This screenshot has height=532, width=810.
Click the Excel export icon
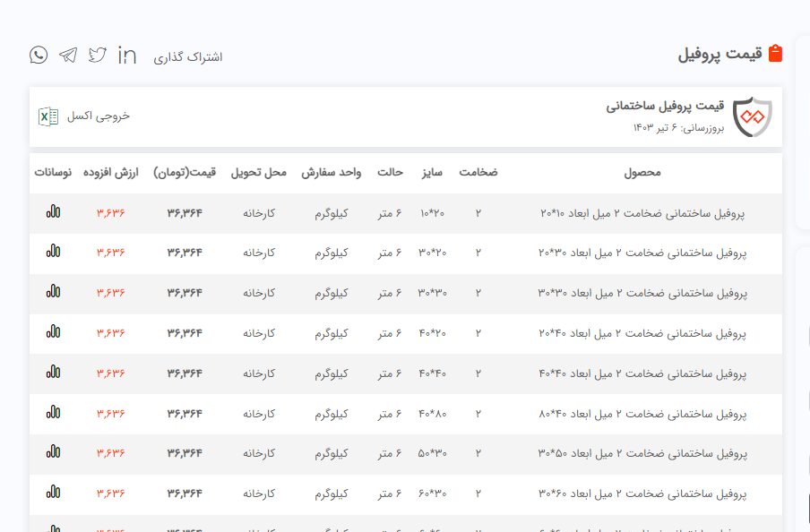click(x=48, y=116)
